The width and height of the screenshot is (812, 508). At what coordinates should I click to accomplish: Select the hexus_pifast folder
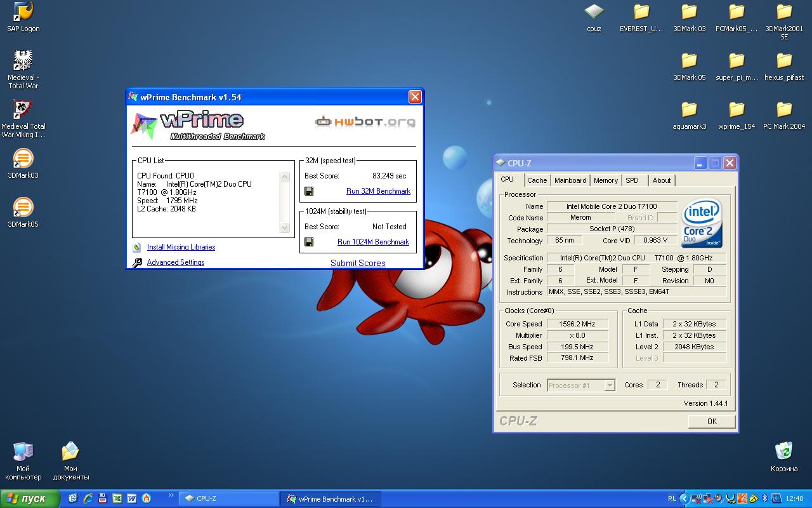point(784,67)
